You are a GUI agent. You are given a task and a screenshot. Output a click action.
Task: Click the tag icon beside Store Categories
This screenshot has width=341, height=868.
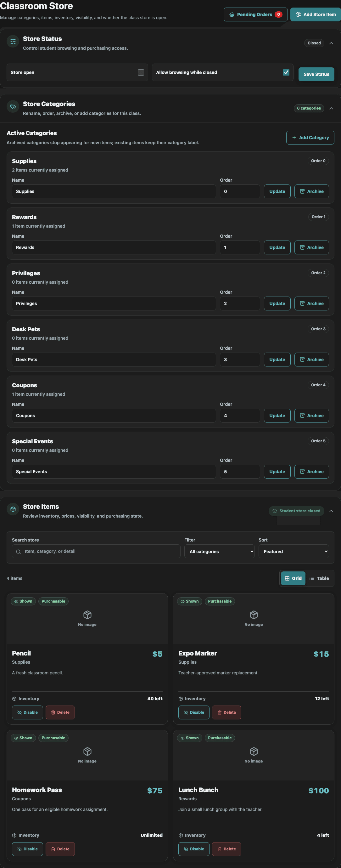pyautogui.click(x=13, y=106)
